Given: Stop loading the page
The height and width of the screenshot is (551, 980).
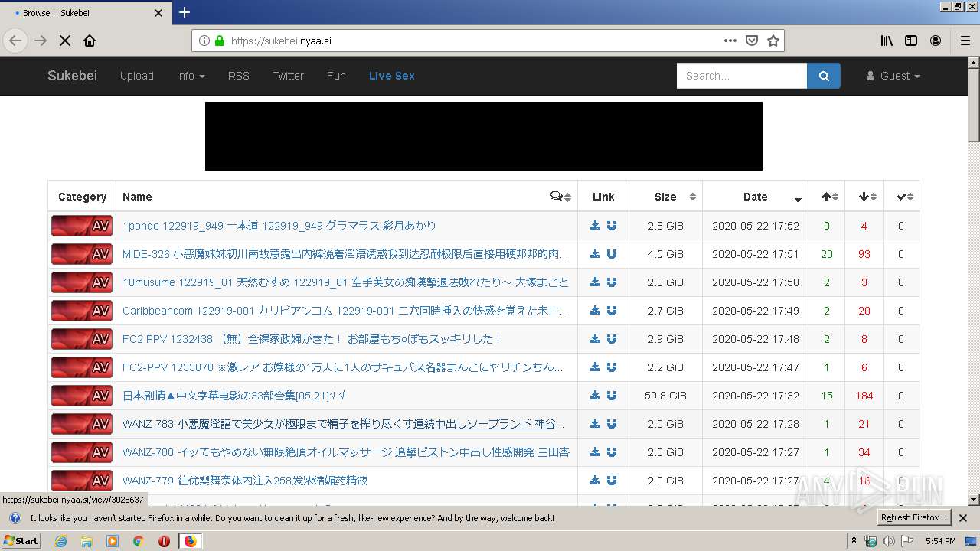Looking at the screenshot, I should [65, 41].
